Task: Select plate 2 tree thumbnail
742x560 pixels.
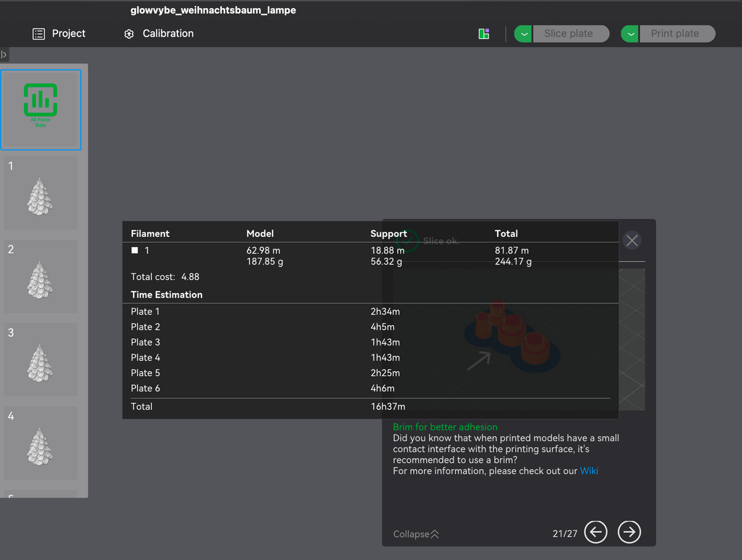Action: tap(41, 276)
